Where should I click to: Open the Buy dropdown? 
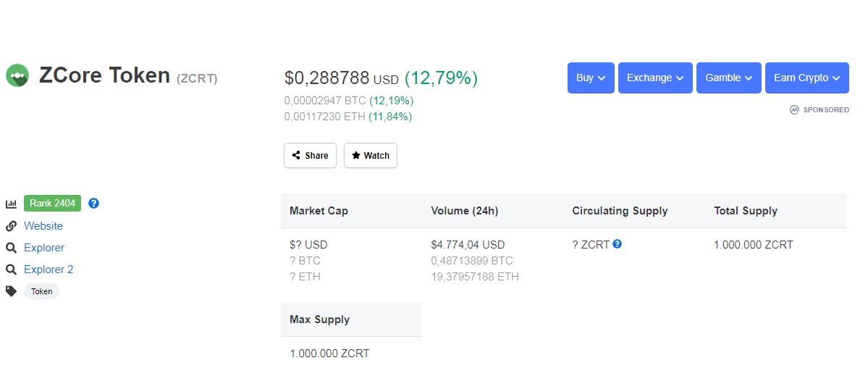click(x=591, y=78)
